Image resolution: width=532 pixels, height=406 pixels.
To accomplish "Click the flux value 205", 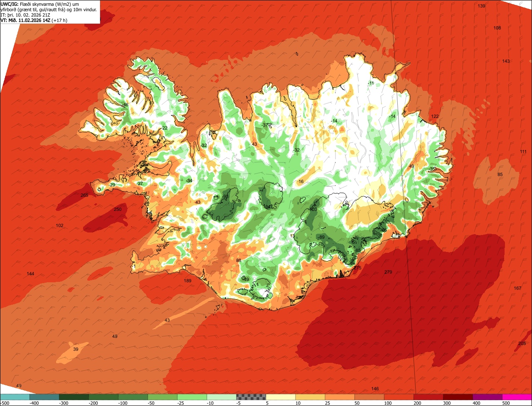I will click(x=522, y=343).
